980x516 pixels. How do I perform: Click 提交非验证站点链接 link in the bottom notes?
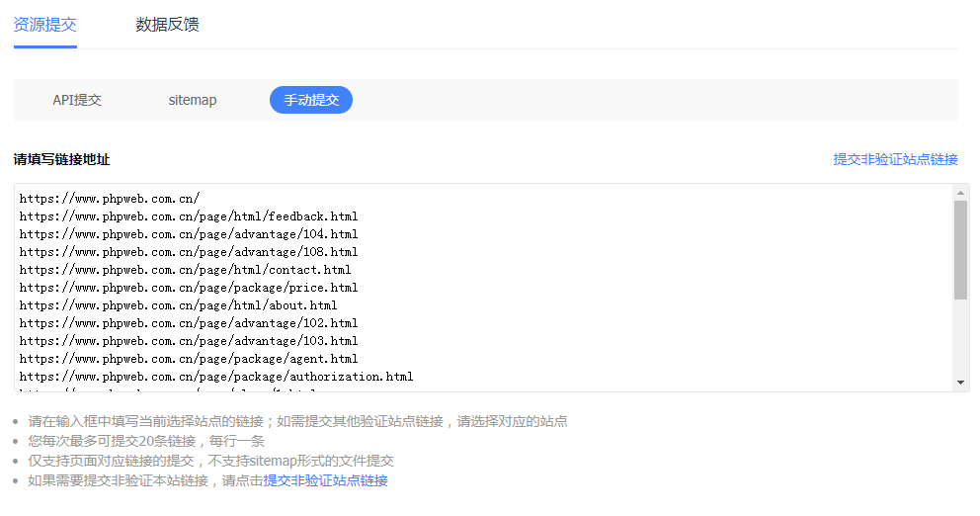[325, 480]
